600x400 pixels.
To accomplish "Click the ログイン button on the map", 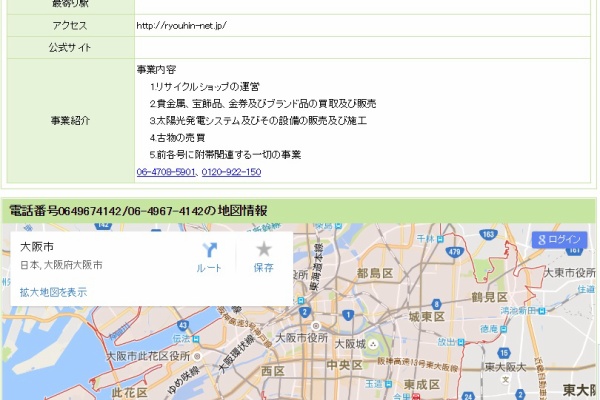I will click(559, 240).
